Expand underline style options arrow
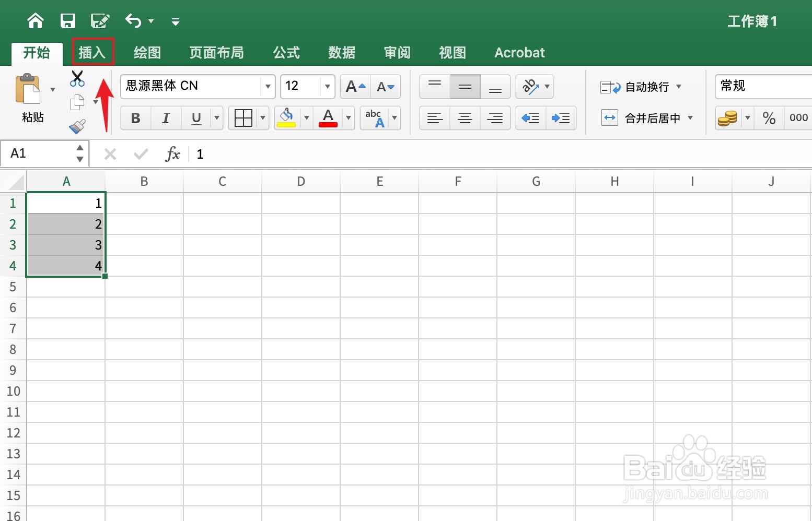 217,118
